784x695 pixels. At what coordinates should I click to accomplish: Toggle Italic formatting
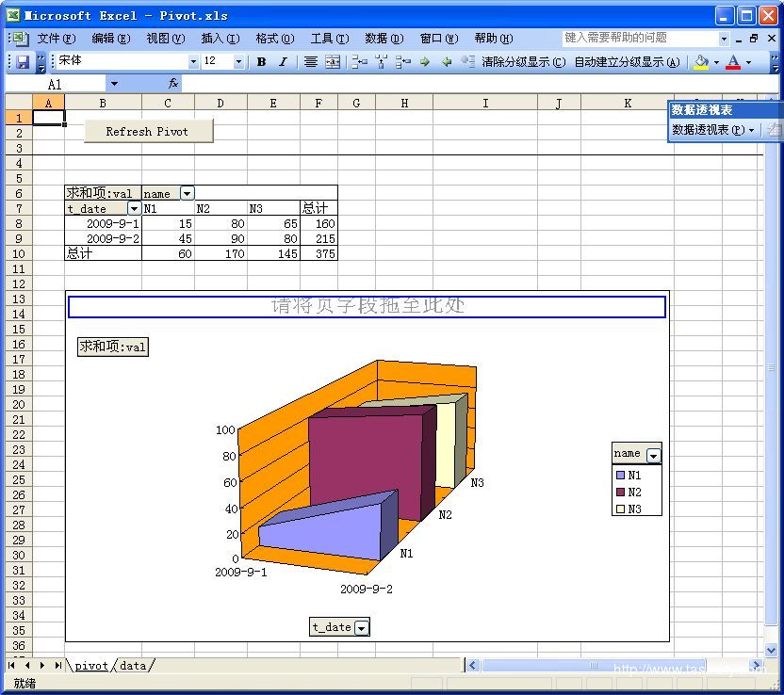click(283, 62)
